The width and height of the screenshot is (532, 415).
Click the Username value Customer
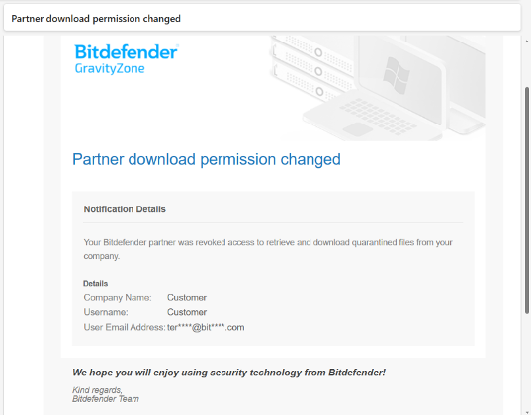[x=187, y=312]
